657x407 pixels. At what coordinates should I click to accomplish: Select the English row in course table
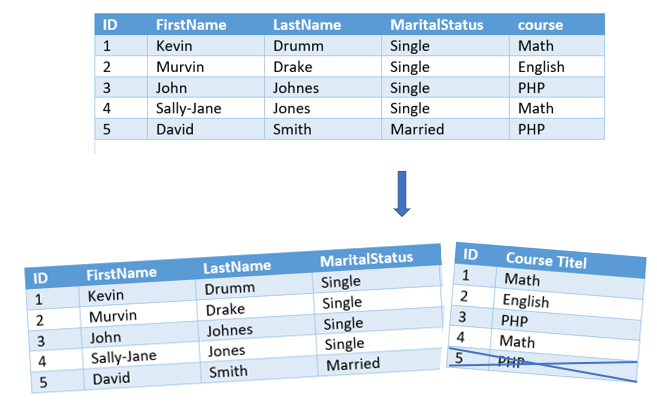coord(546,302)
